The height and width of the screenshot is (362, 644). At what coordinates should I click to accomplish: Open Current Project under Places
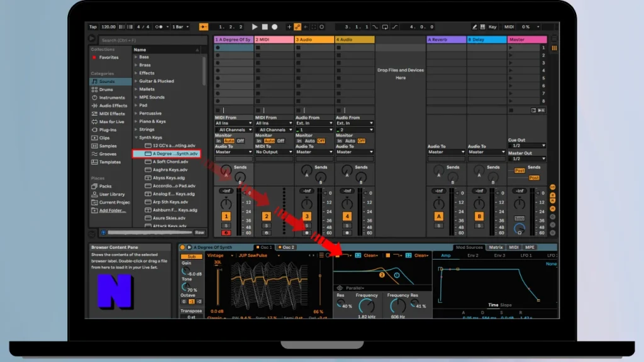114,202
